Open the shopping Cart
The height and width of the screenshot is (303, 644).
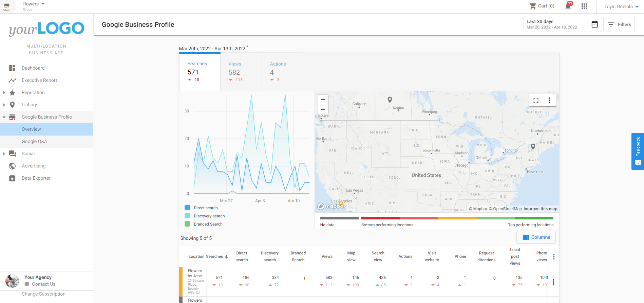coord(542,6)
